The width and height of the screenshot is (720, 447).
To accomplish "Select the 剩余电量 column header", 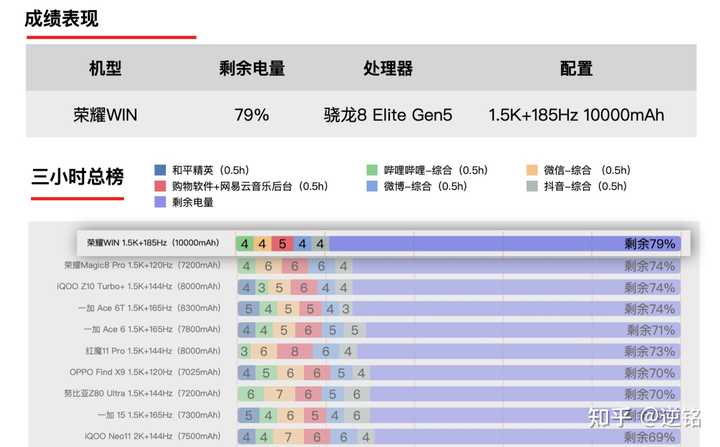I will pyautogui.click(x=252, y=68).
